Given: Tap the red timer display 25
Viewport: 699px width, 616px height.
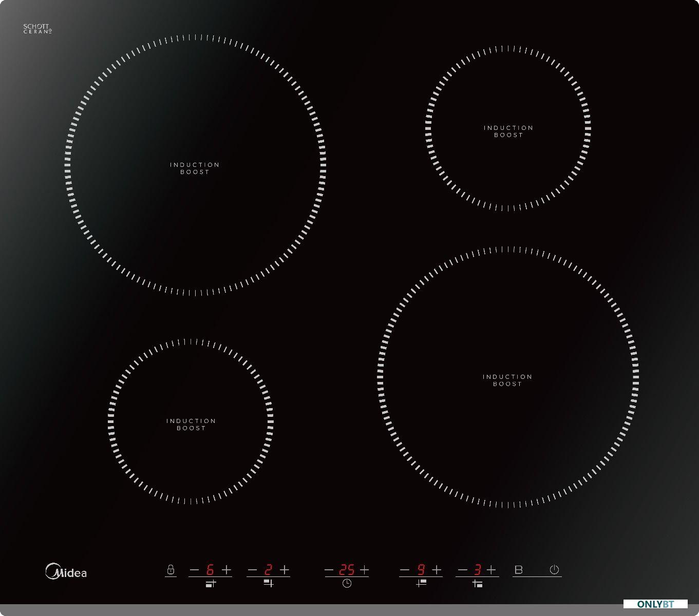Looking at the screenshot, I should (347, 570).
